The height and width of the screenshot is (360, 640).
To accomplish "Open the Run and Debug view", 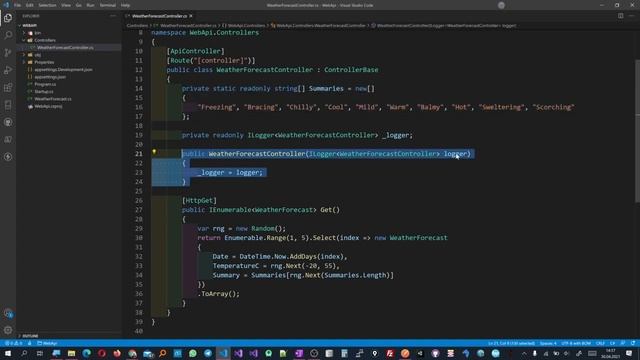I will (8, 70).
